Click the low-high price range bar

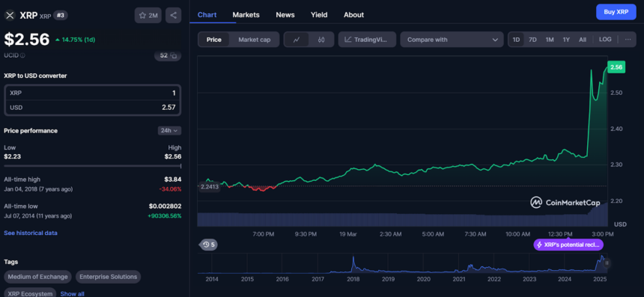(92, 166)
